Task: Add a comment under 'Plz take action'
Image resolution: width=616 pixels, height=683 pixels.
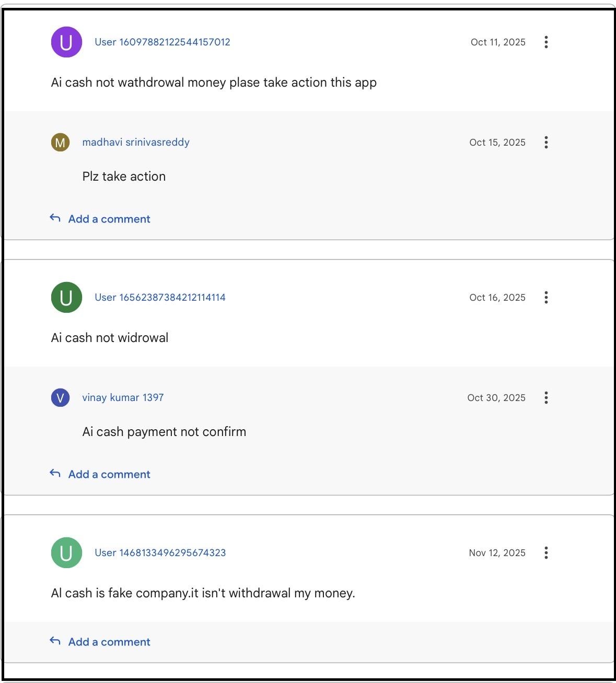Action: (109, 219)
